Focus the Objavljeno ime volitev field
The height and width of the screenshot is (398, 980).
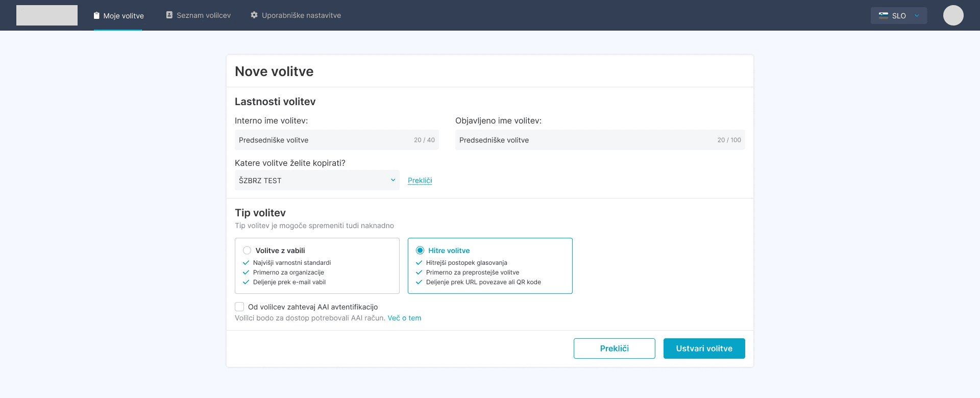(600, 140)
